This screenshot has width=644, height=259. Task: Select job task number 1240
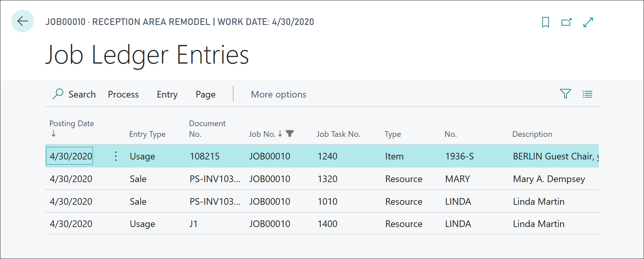(327, 156)
